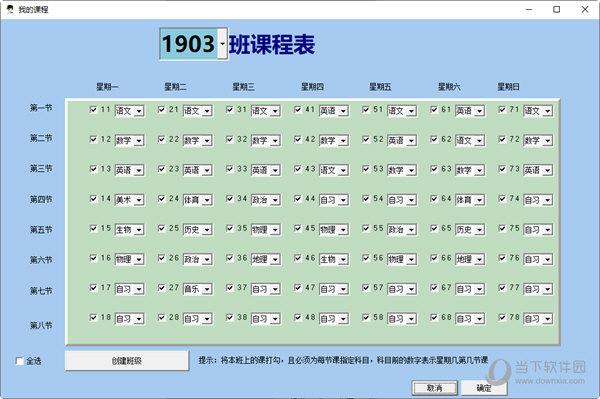This screenshot has width=600, height=399.
Task: Expand the subject dropdown for lesson 65
Action: 479,230
